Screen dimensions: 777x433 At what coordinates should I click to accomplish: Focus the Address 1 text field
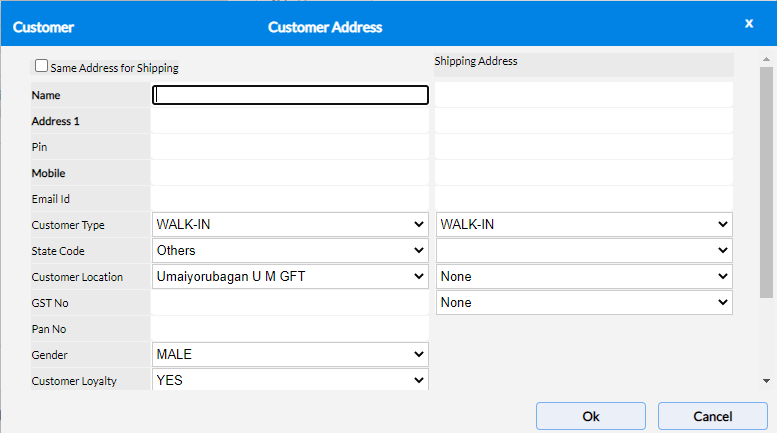click(290, 121)
